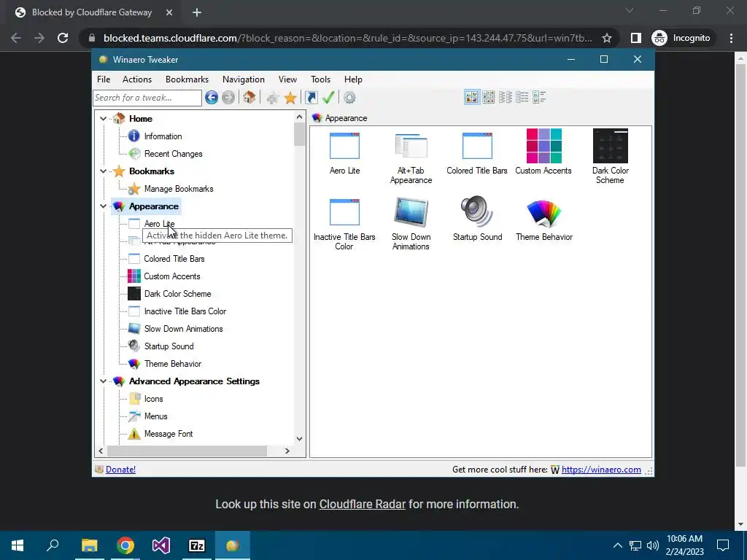Screen dimensions: 747x560
Task: Open Visual Studio from the taskbar
Action: [x=161, y=545]
